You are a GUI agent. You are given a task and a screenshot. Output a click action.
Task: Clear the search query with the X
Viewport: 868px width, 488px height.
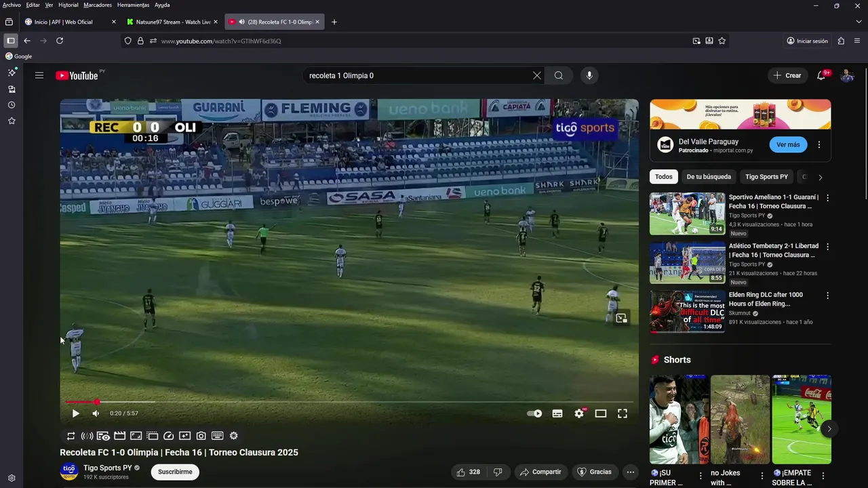point(537,75)
